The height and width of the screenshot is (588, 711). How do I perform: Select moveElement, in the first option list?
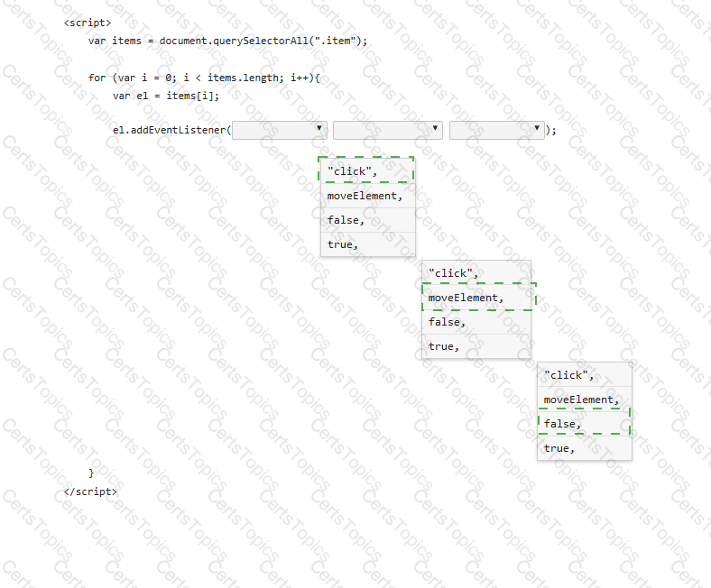[368, 196]
